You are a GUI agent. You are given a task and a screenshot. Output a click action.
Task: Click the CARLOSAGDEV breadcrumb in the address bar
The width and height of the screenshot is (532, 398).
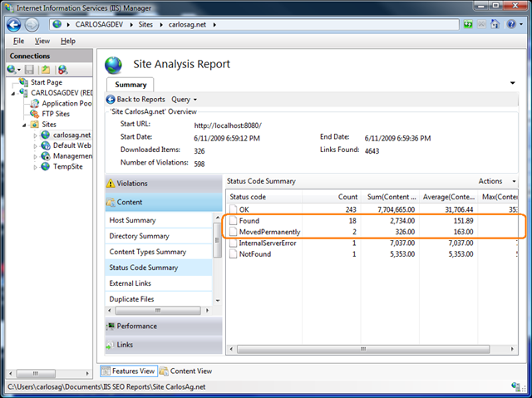click(99, 24)
